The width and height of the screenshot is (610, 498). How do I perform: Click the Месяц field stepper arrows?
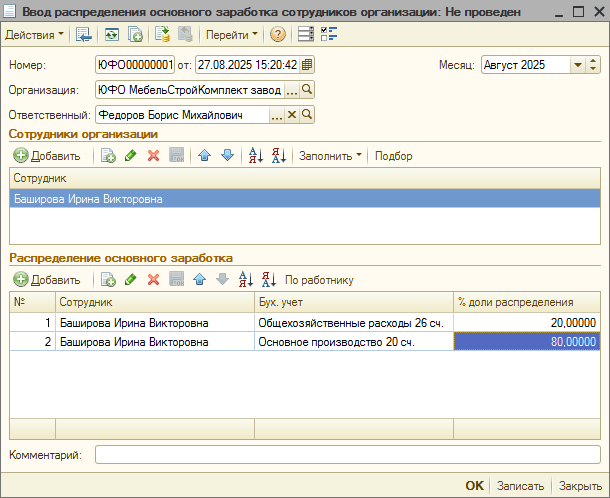[594, 65]
